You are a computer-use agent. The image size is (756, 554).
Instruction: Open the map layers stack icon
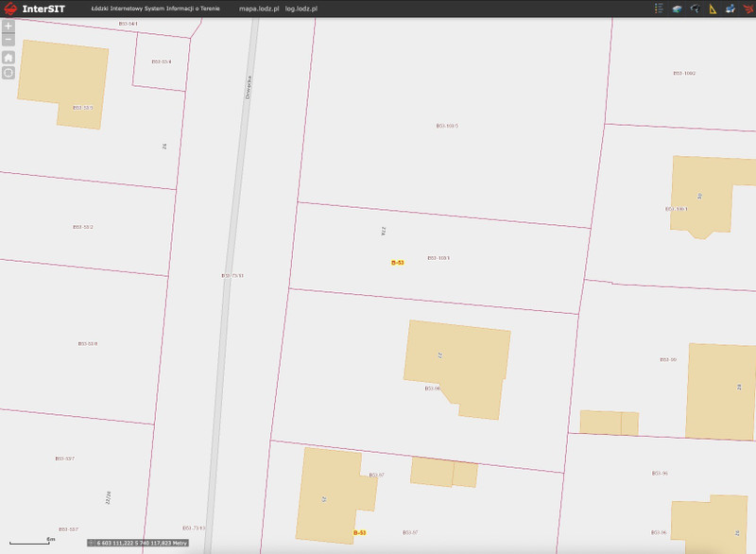(677, 9)
